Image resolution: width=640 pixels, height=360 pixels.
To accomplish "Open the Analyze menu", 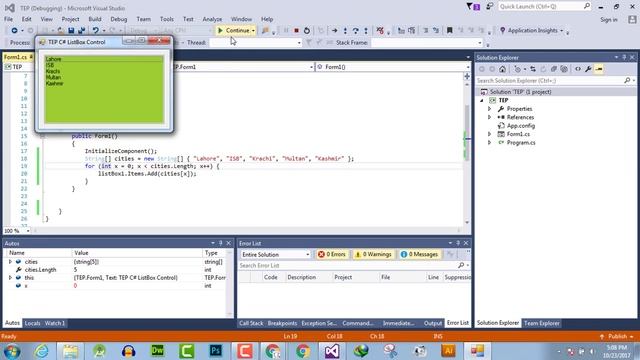I will 212,19.
